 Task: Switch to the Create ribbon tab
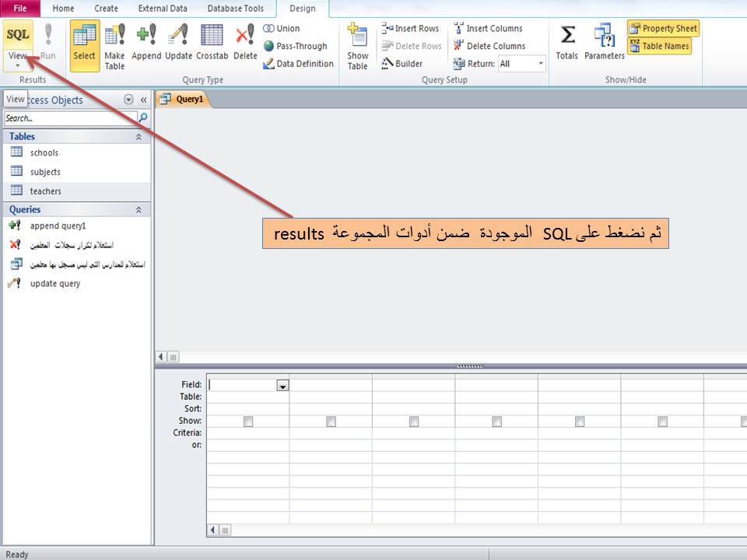[x=106, y=9]
